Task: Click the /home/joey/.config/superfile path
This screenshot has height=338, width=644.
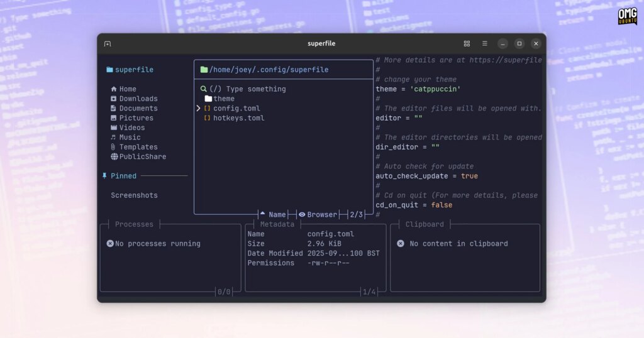Action: [x=269, y=70]
